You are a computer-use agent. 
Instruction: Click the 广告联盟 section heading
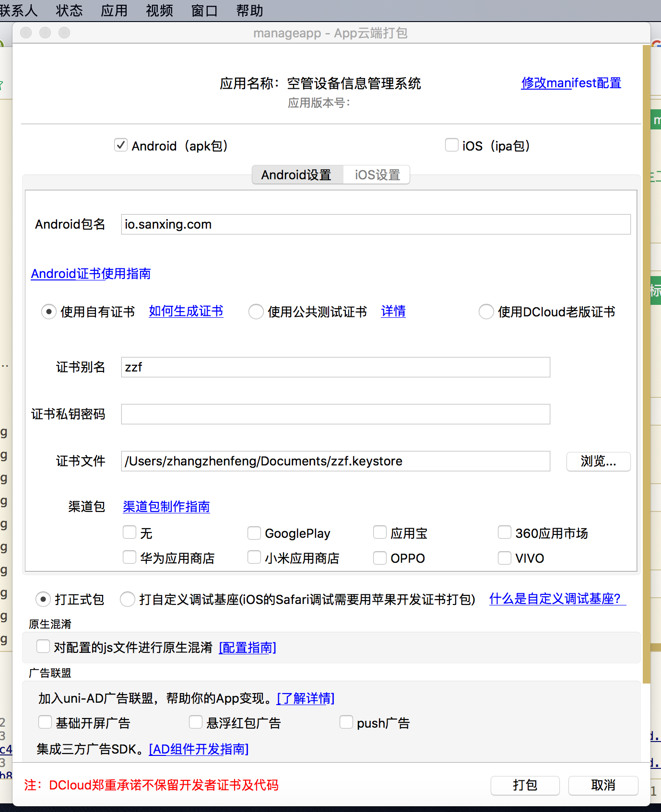pos(50,673)
